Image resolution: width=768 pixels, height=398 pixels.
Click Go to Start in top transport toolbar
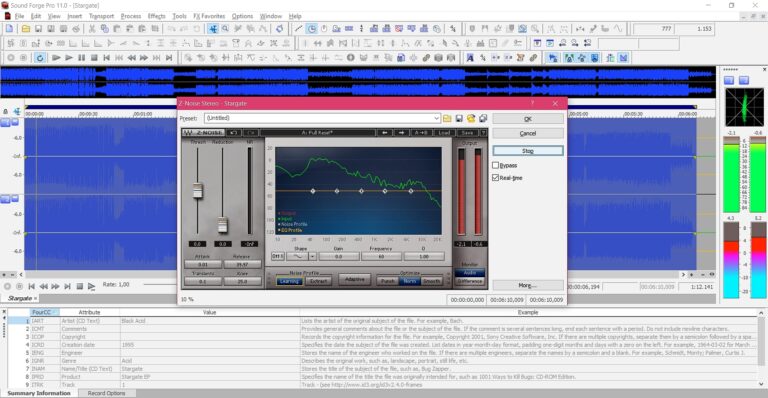click(x=106, y=58)
